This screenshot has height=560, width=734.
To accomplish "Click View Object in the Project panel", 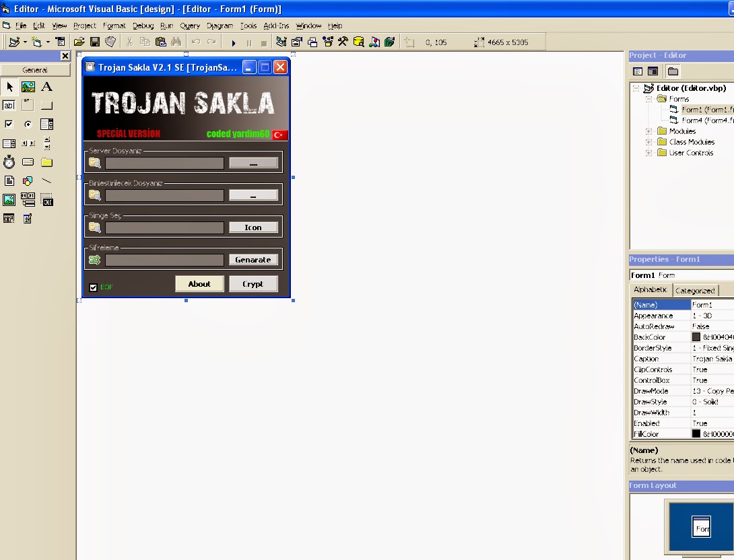I will click(x=653, y=71).
